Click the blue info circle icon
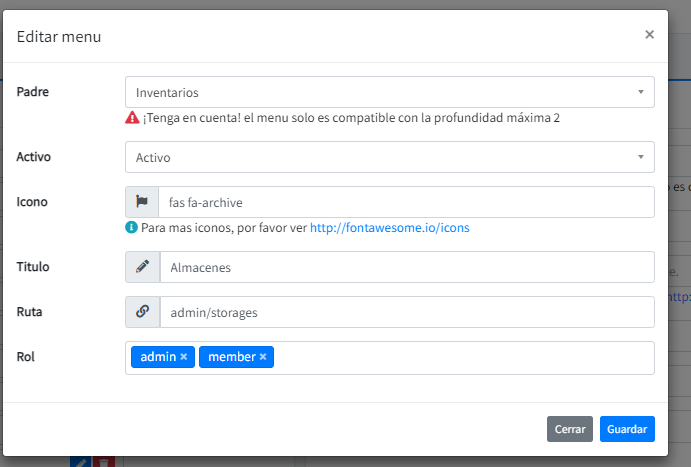 pos(132,228)
